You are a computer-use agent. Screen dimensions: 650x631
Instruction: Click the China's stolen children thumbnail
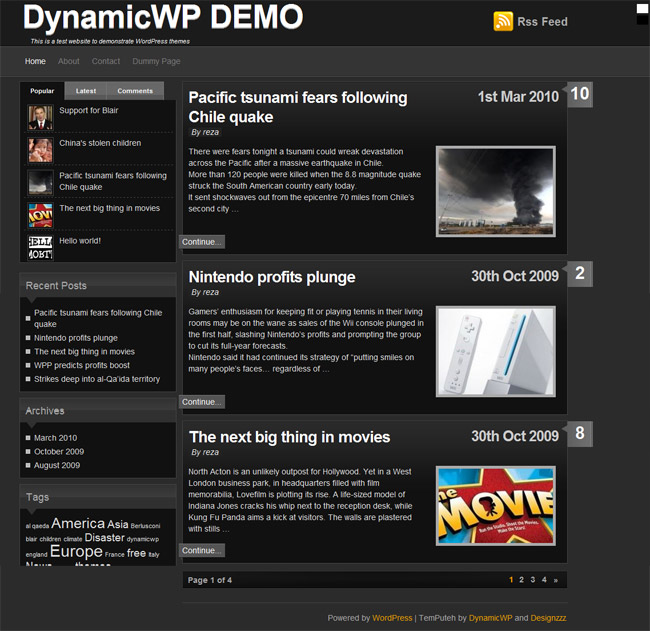[x=40, y=150]
